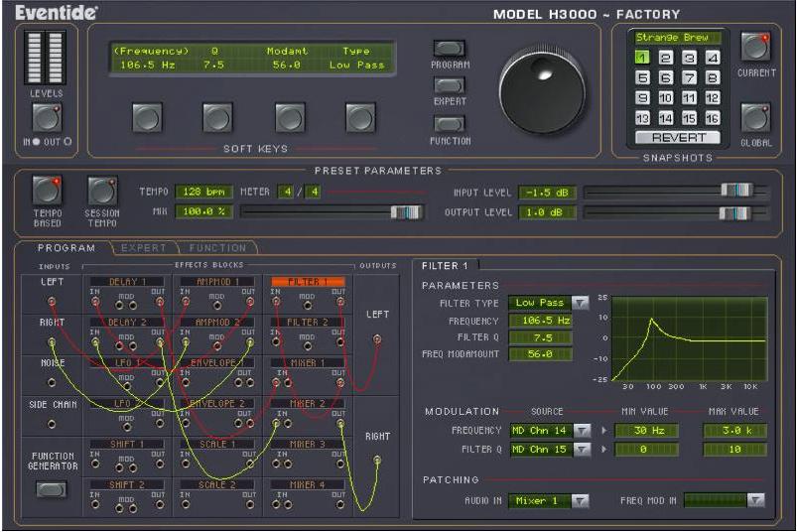
Task: Select snapshot slot 7
Action: click(691, 77)
